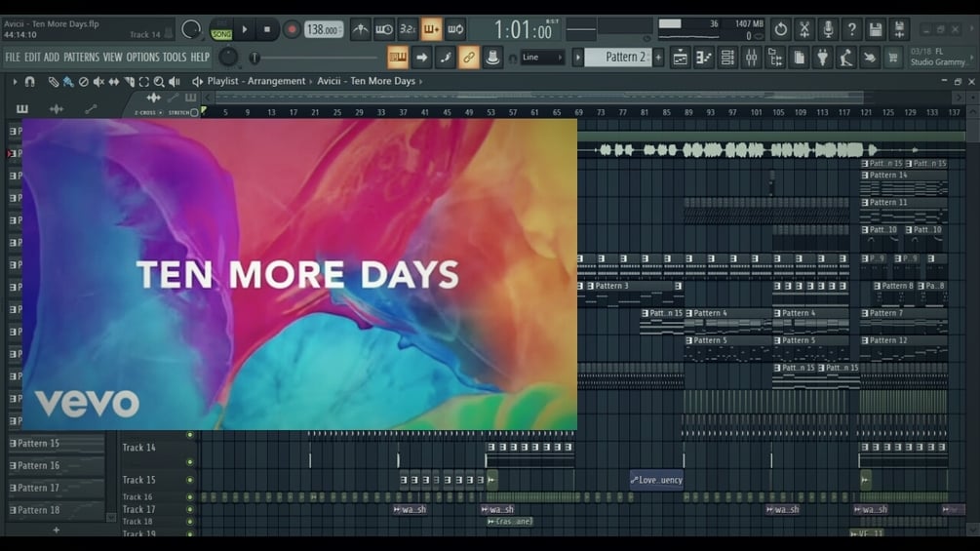
Task: Show the Channel rack
Action: coord(727,58)
